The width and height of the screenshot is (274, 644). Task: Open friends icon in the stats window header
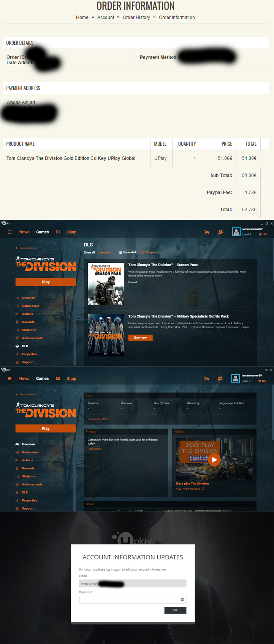click(220, 379)
